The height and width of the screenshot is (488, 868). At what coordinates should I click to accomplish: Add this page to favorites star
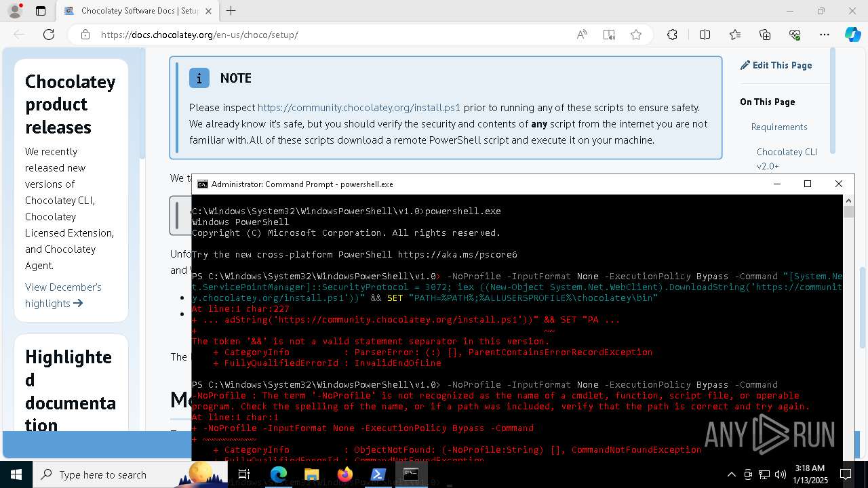pos(636,35)
